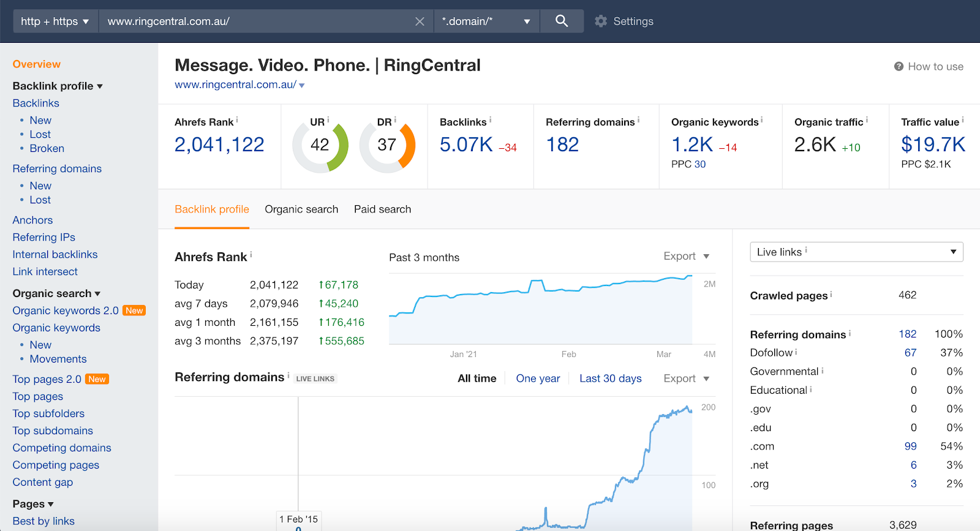980x531 pixels.
Task: Click info icon beside Crawled pages
Action: [831, 295]
